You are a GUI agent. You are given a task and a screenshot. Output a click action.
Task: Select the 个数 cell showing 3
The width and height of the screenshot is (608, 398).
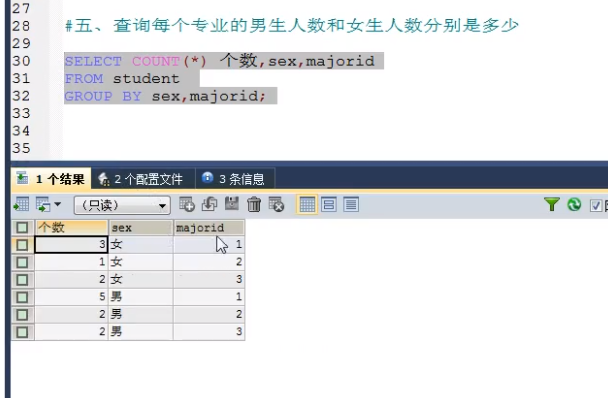(x=71, y=244)
